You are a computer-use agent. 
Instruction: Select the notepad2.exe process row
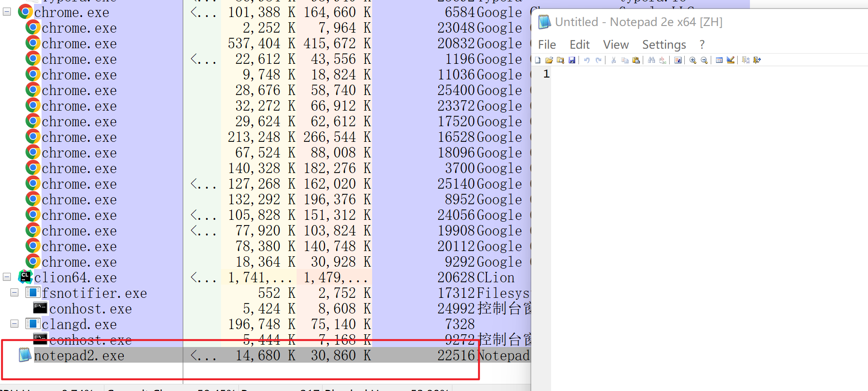(265, 355)
